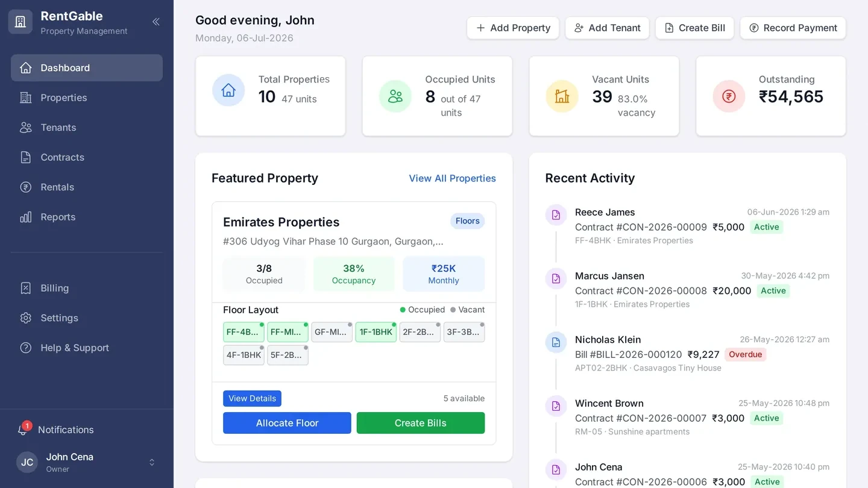Click the Occupied legend dot label
The height and width of the screenshot is (488, 868).
(x=423, y=310)
